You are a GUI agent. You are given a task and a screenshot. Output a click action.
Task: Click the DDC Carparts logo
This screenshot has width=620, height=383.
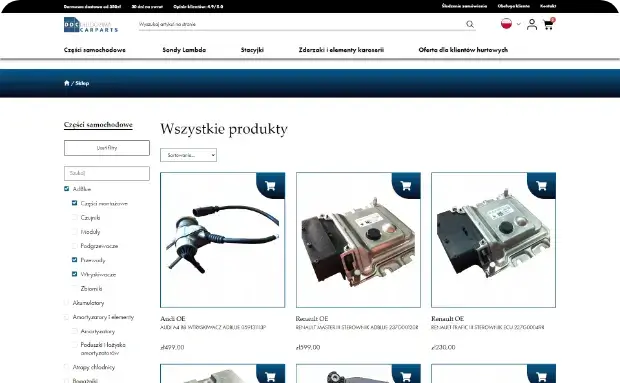click(91, 25)
